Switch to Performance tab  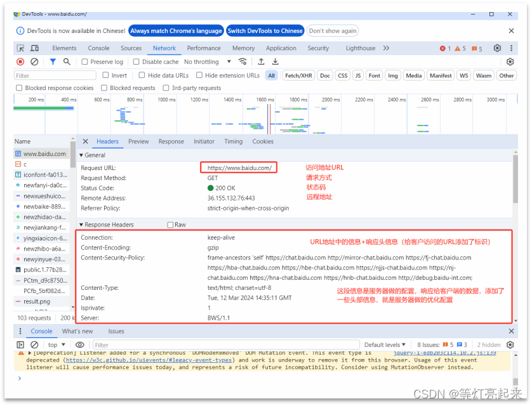click(204, 48)
